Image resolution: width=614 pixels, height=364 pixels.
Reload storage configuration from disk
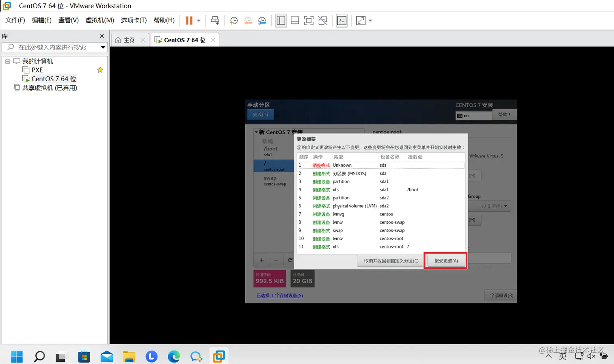(290, 260)
